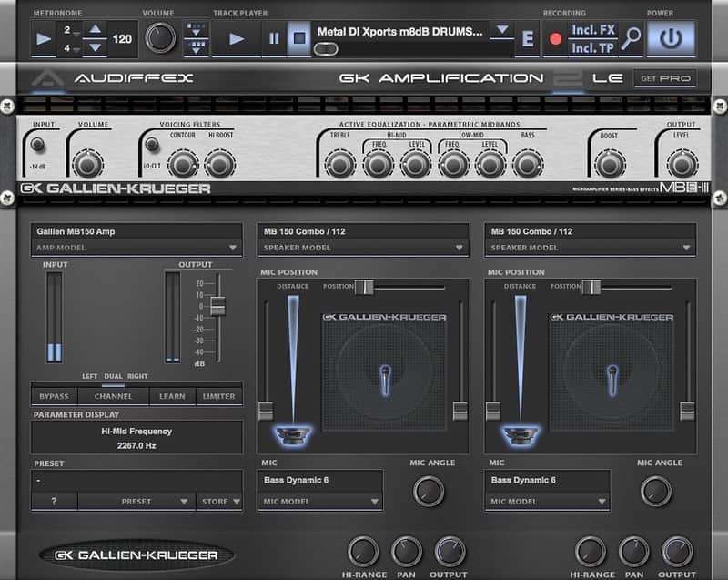728x580 pixels.
Task: Adjust the Hi Boost knob
Action: tap(219, 165)
